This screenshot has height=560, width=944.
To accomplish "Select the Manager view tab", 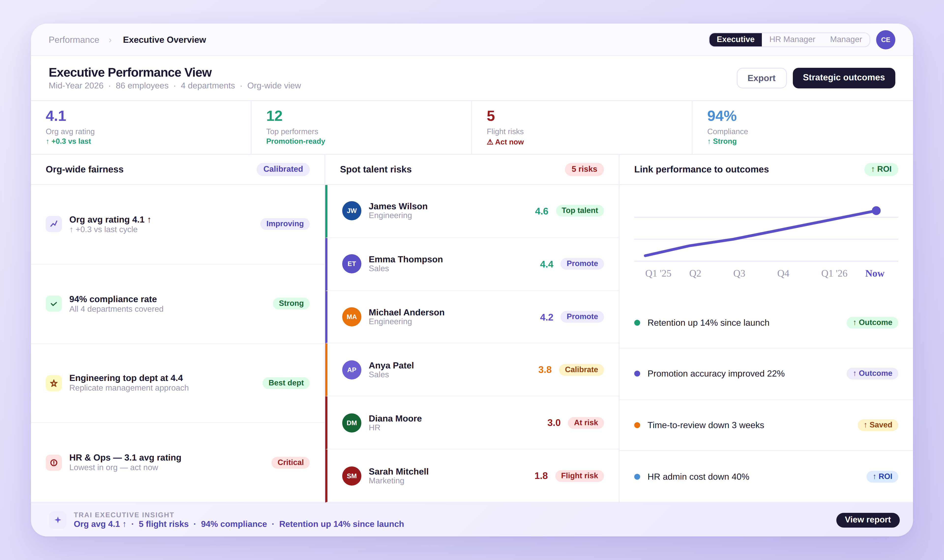I will (845, 39).
